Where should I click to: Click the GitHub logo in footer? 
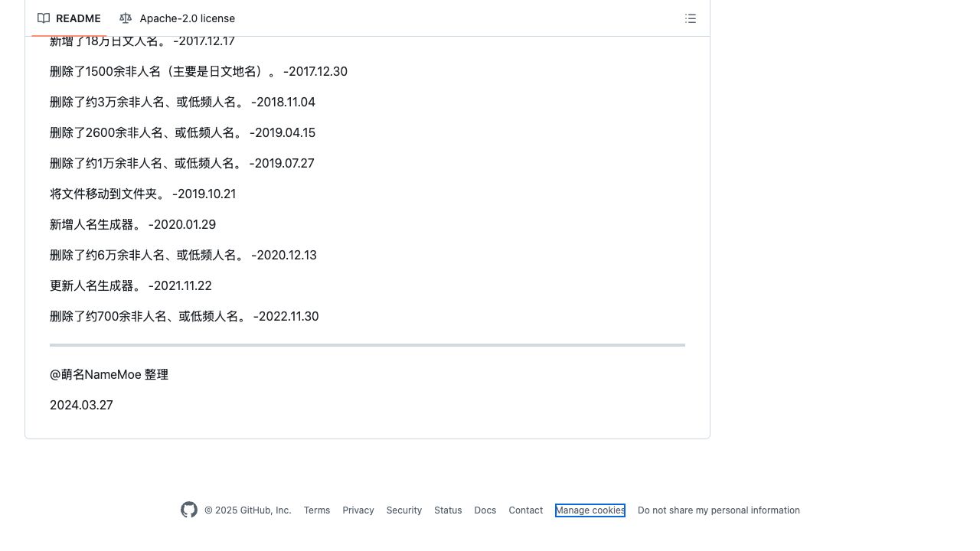[189, 510]
